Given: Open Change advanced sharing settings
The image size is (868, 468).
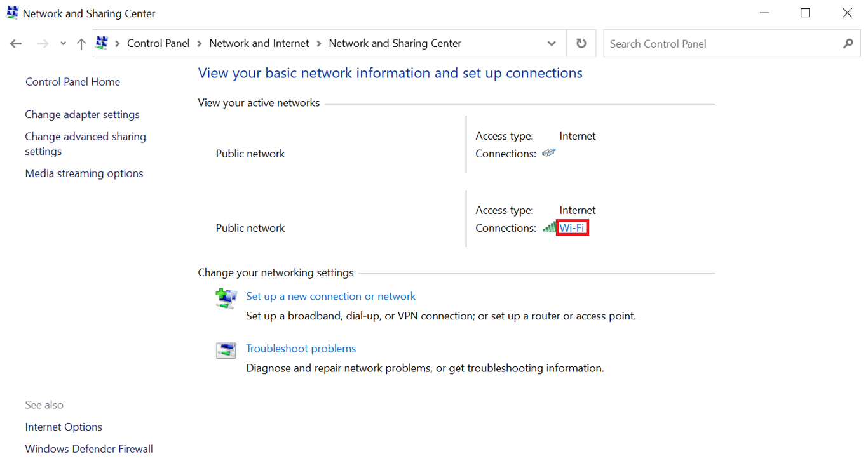Looking at the screenshot, I should click(85, 144).
